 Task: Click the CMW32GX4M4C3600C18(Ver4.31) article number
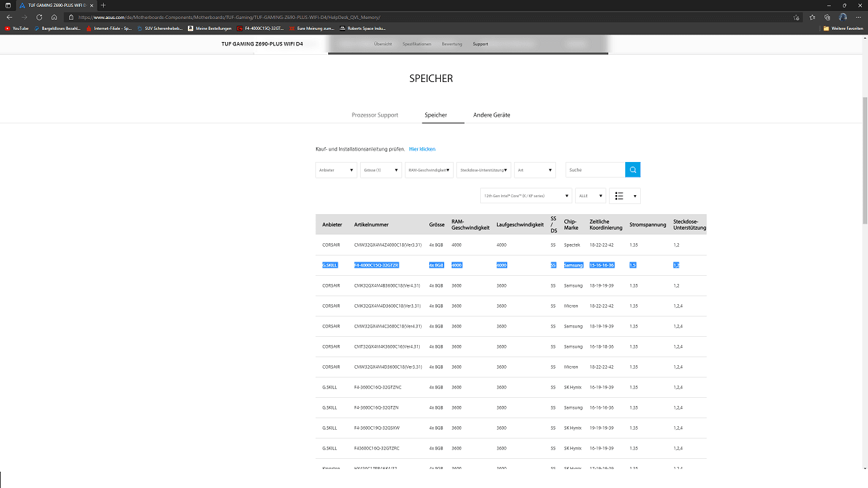click(388, 326)
